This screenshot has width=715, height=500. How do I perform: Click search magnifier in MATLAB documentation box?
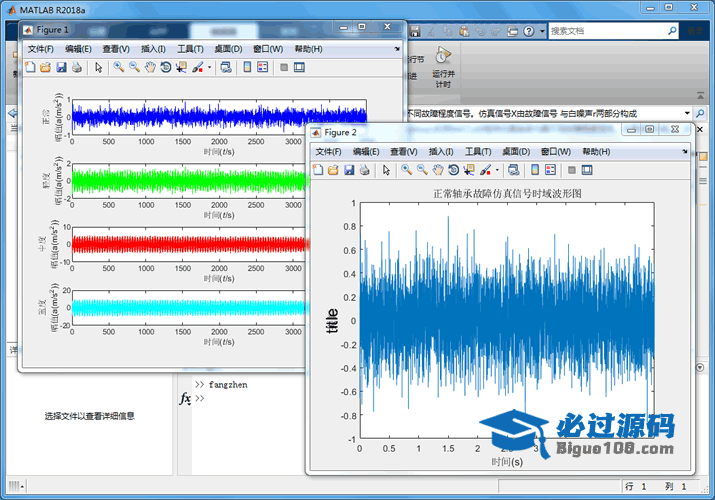point(672,31)
